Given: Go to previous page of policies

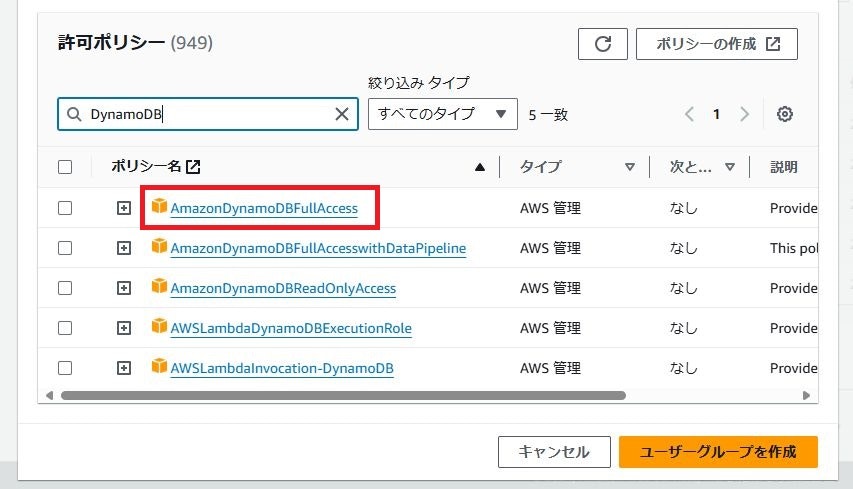Looking at the screenshot, I should (x=689, y=114).
